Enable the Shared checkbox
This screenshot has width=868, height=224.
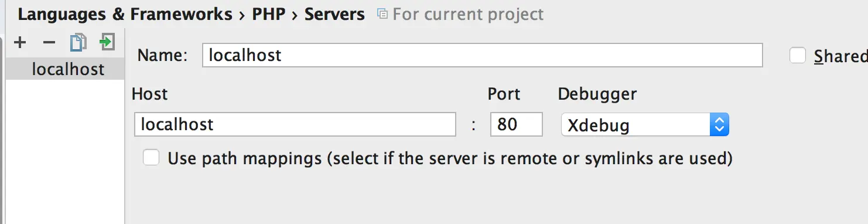coord(798,56)
